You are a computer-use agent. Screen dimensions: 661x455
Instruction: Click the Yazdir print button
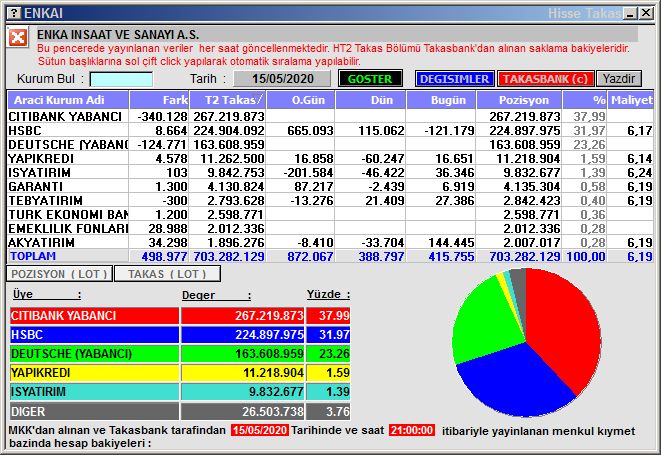pos(619,79)
